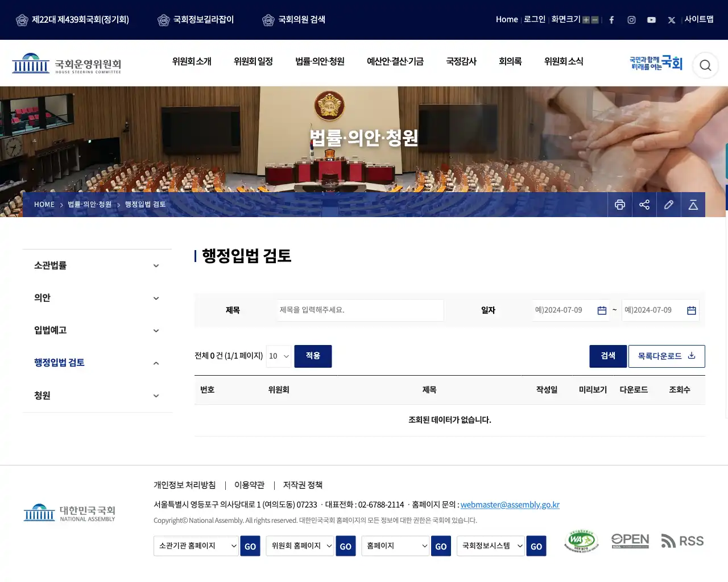Screen dimensions: 728x582
Task: Open the RSS feed icon
Action: (682, 541)
